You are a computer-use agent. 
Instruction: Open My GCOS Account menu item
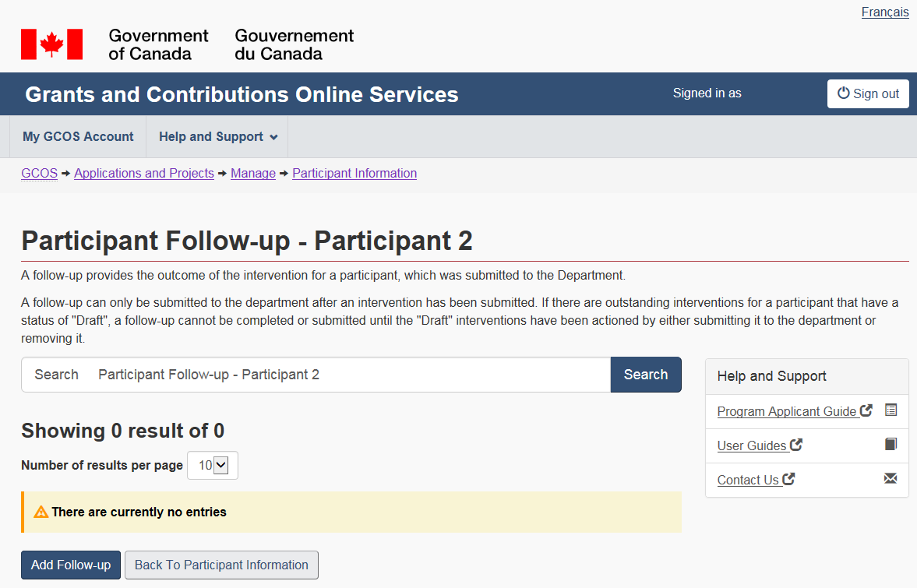[x=78, y=137]
